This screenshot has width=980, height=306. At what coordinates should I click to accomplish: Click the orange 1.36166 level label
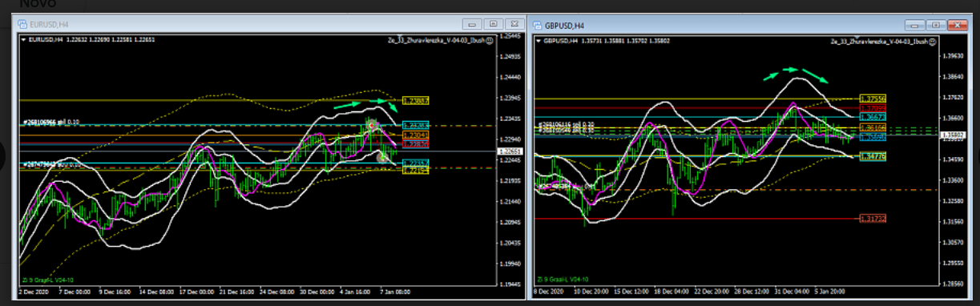(x=873, y=127)
